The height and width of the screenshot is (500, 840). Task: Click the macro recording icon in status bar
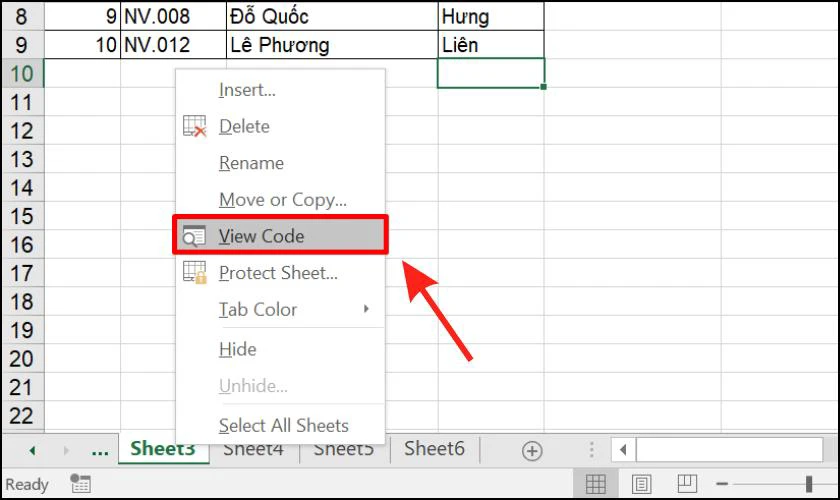(81, 484)
